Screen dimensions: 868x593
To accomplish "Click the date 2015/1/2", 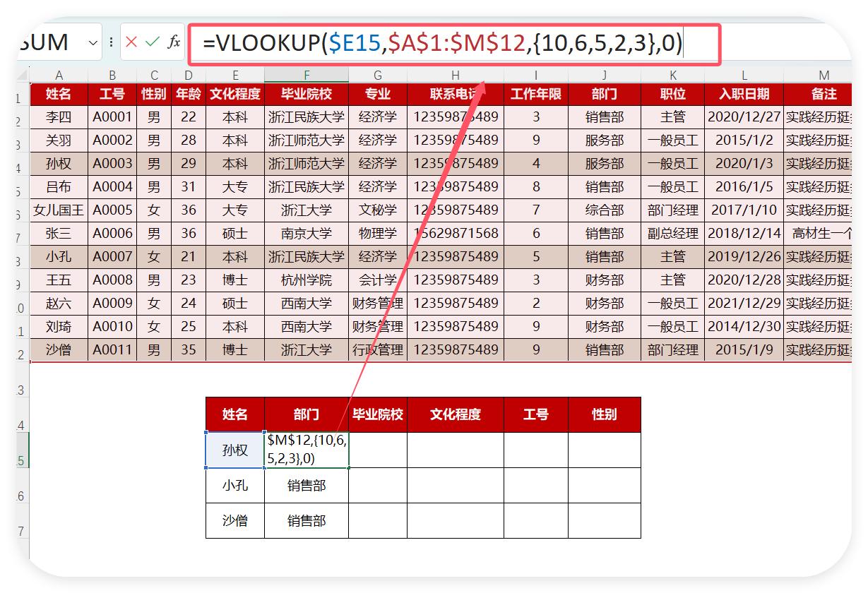I will (x=744, y=140).
